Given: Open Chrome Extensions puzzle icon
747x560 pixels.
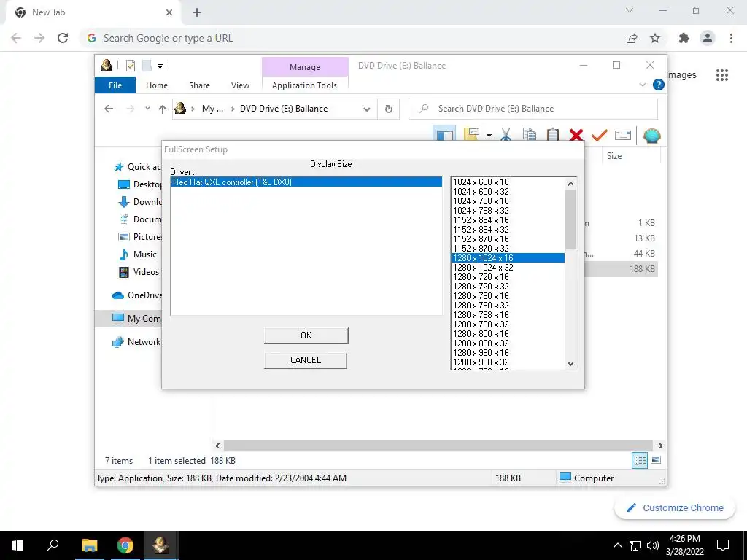Looking at the screenshot, I should click(x=684, y=38).
